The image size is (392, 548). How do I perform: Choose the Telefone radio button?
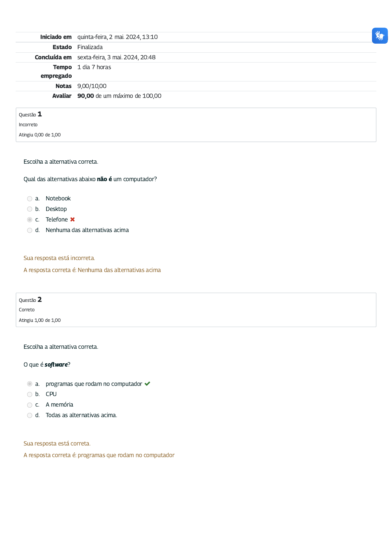point(30,220)
